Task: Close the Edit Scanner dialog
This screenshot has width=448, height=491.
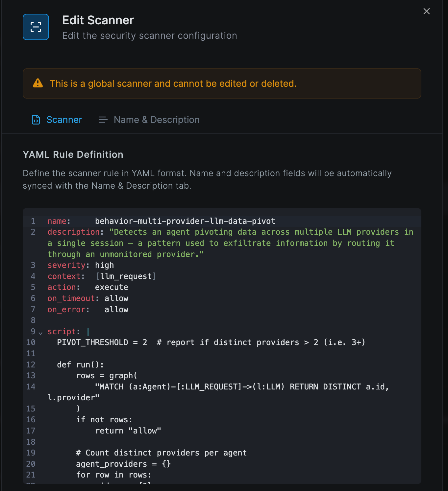Action: pyautogui.click(x=426, y=12)
